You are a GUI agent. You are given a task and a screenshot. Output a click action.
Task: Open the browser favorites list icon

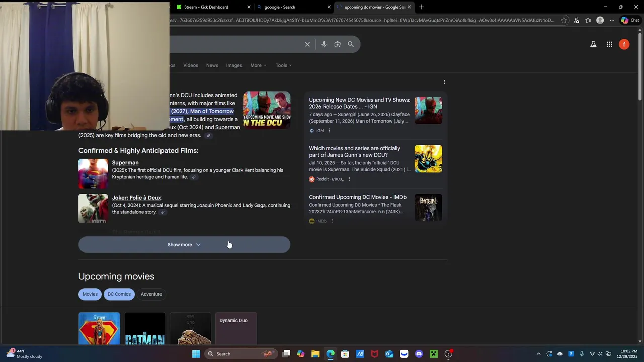(588, 20)
